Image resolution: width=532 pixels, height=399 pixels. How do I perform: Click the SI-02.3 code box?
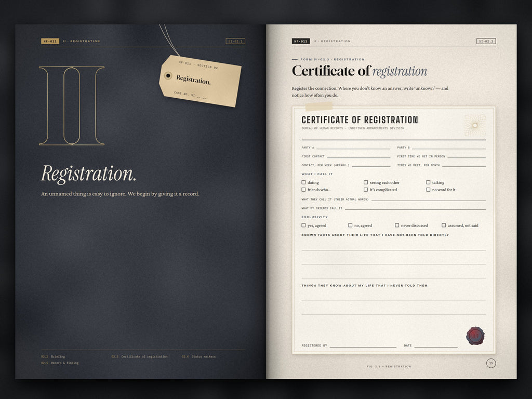[486, 41]
